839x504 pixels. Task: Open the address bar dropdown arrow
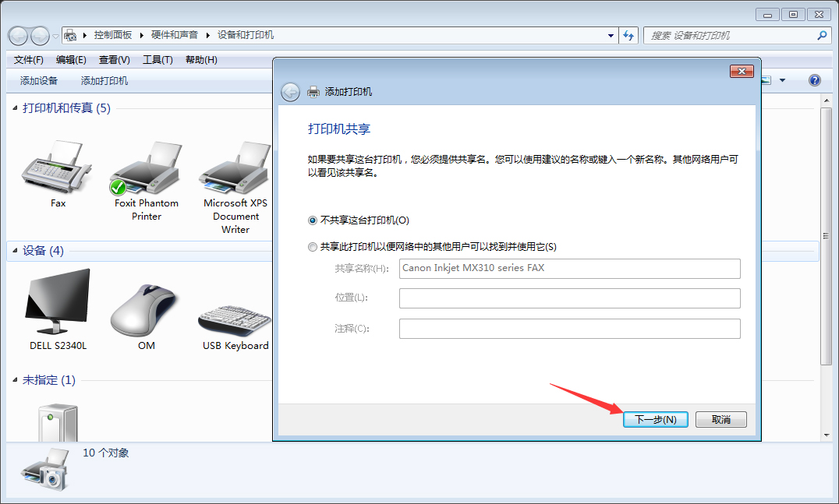pyautogui.click(x=610, y=35)
